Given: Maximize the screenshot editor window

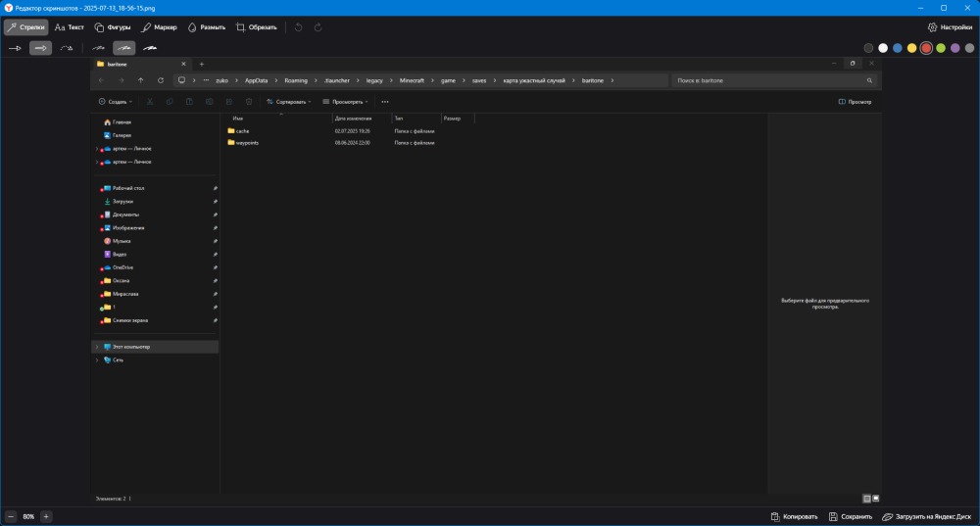Looking at the screenshot, I should tap(944, 8).
